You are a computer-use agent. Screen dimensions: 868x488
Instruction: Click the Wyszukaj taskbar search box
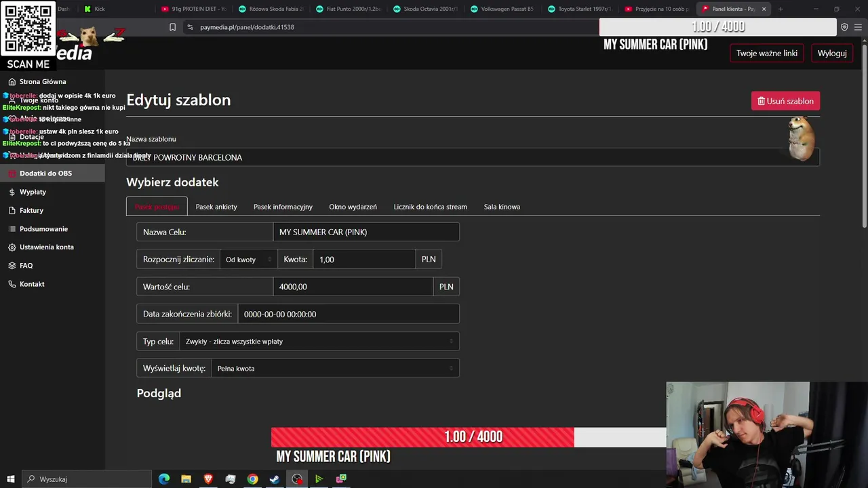pyautogui.click(x=87, y=479)
